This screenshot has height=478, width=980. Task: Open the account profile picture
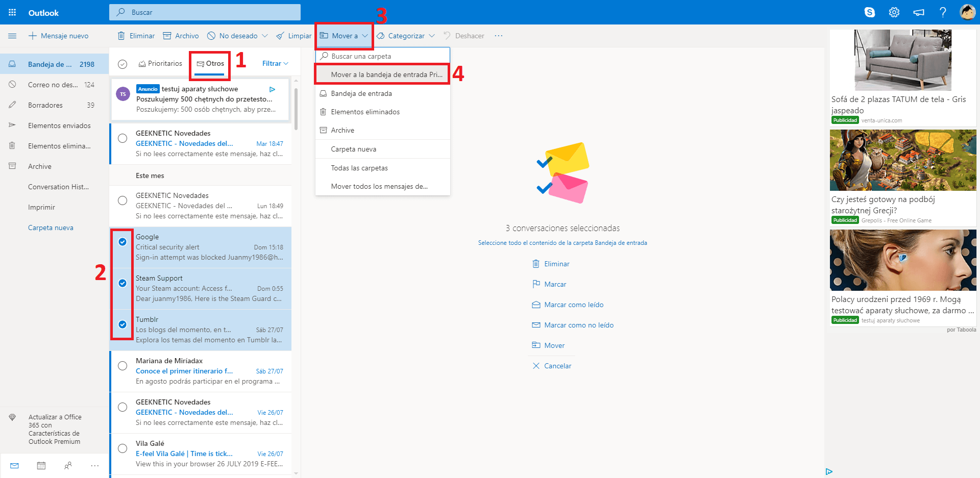point(968,12)
